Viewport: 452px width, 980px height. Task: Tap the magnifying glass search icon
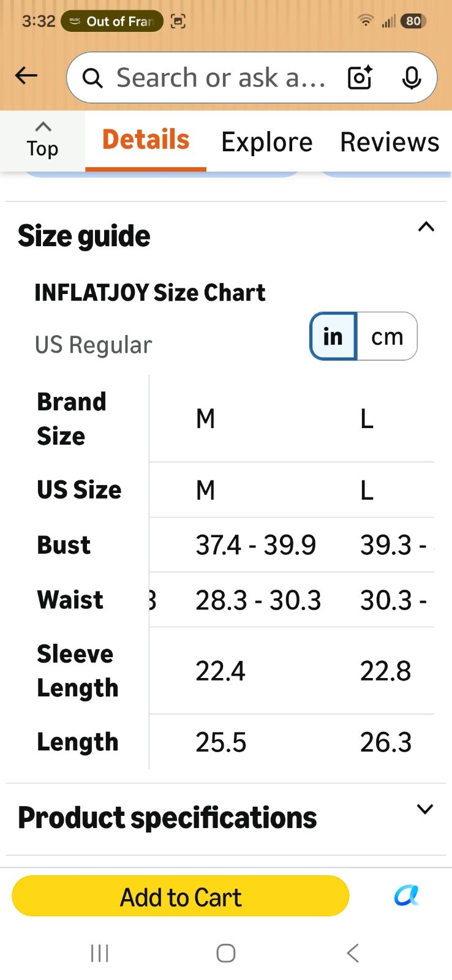(92, 78)
